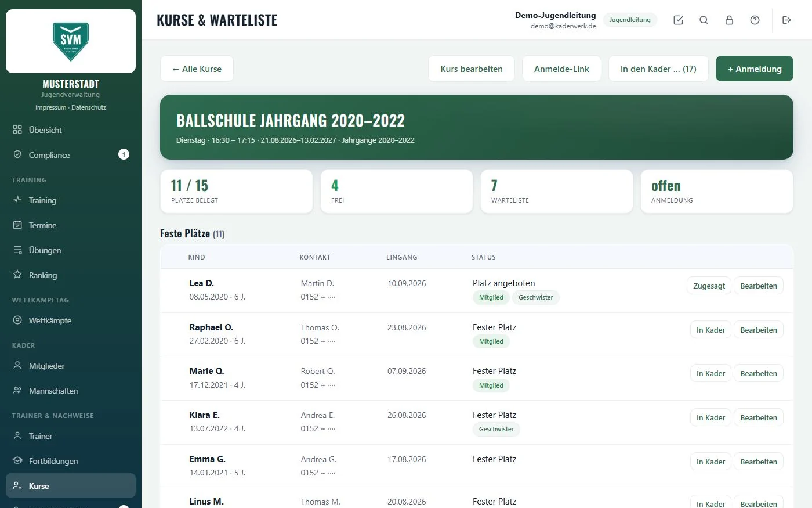
Task: Click the Compliance notification badge
Action: pyautogui.click(x=124, y=154)
